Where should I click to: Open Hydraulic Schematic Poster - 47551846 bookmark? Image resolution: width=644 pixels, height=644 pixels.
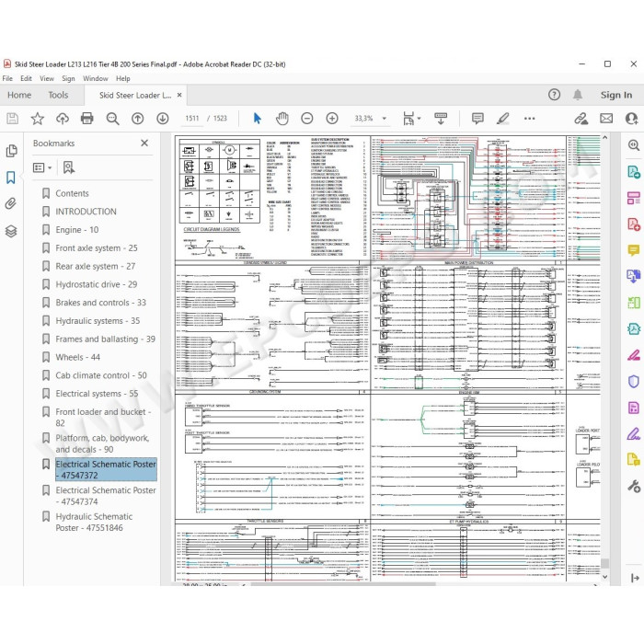pos(94,522)
